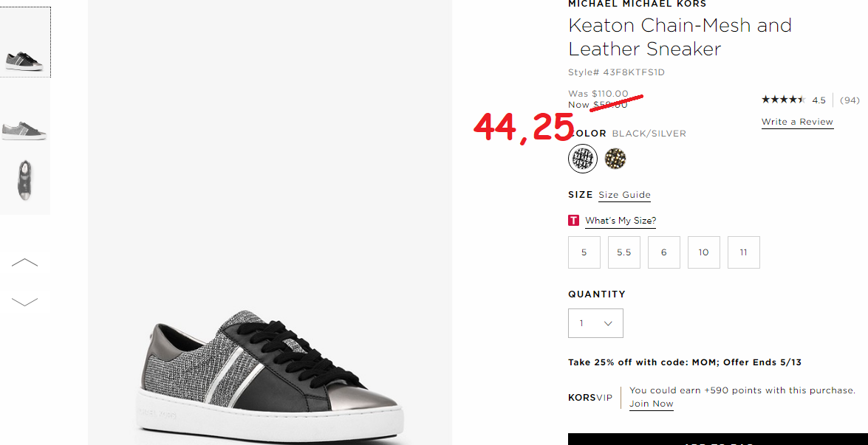
Task: Choose the gold glitter color swatch
Action: coord(615,159)
